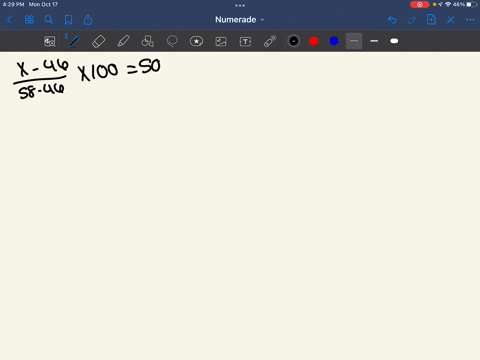
Task: Select the thinnest stroke width
Action: (354, 41)
